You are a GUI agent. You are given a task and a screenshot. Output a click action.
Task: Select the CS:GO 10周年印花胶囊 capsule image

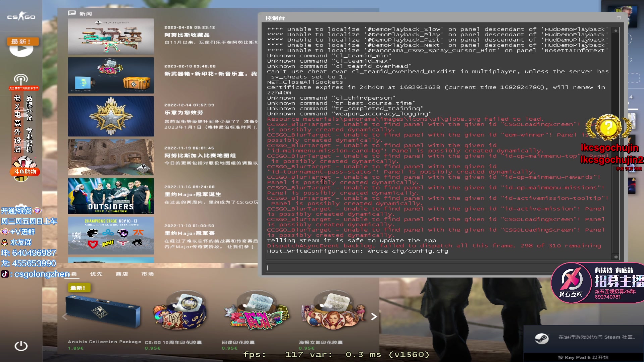coord(180,311)
